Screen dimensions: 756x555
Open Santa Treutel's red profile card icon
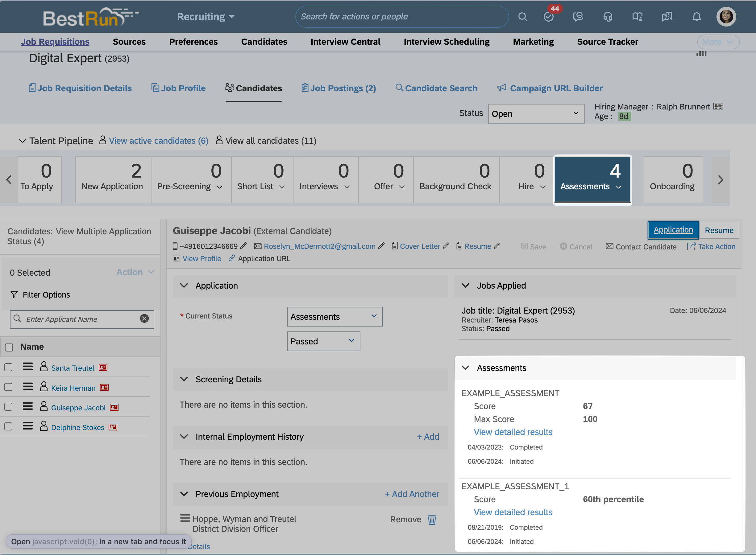(103, 368)
